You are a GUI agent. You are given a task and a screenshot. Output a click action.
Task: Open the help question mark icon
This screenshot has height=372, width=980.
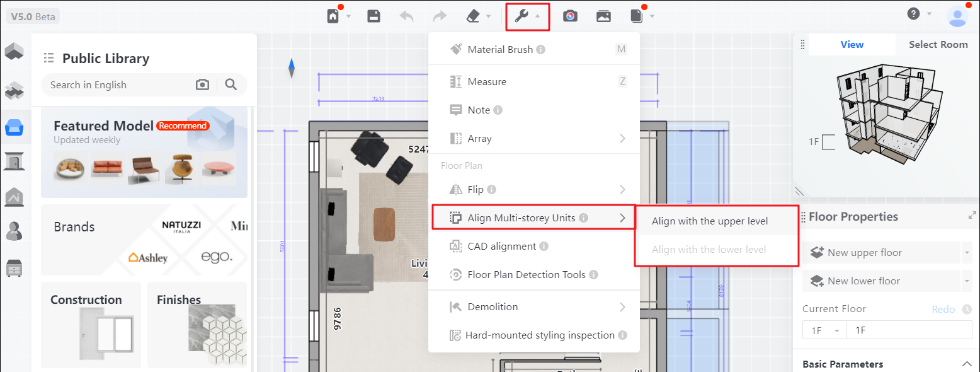pyautogui.click(x=913, y=14)
